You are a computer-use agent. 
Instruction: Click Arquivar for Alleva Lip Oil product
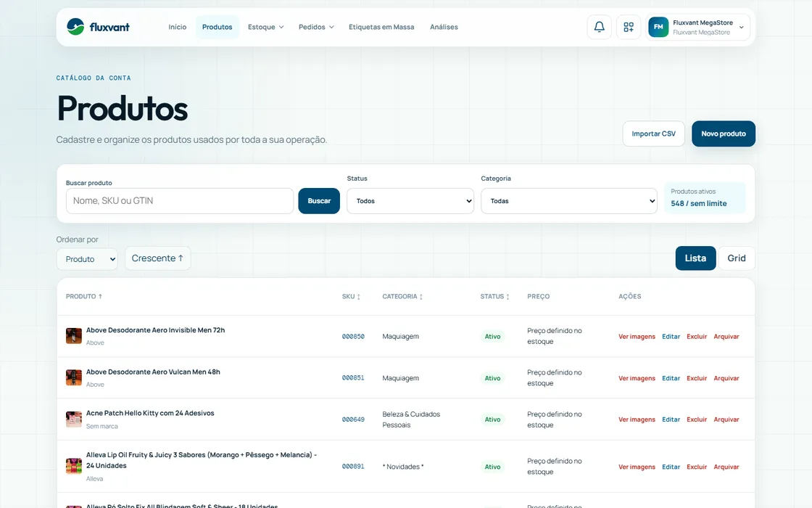726,467
